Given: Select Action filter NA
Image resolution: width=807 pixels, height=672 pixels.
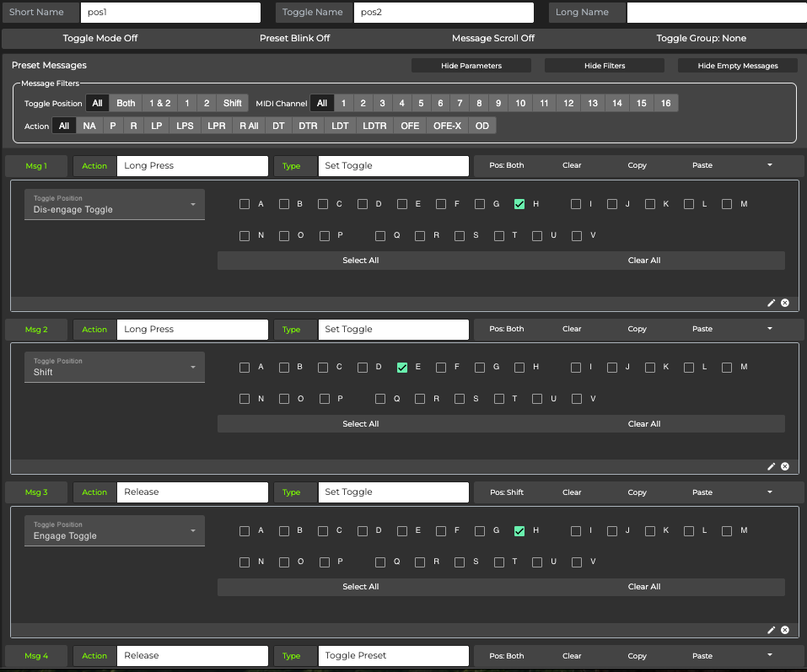Looking at the screenshot, I should 89,126.
